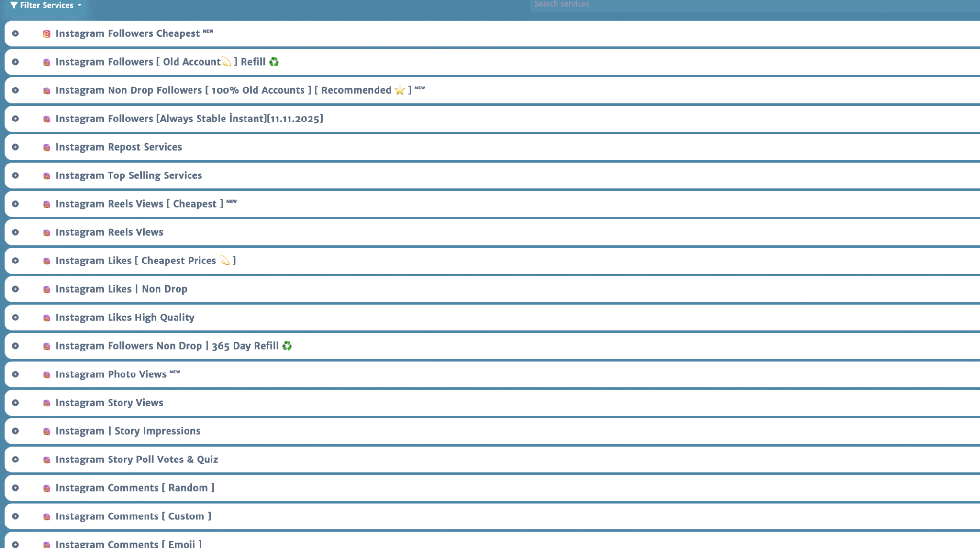Screen dimensions: 980x548
Task: Select Instagram Story Poll Votes & Quiz row
Action: click(x=137, y=460)
